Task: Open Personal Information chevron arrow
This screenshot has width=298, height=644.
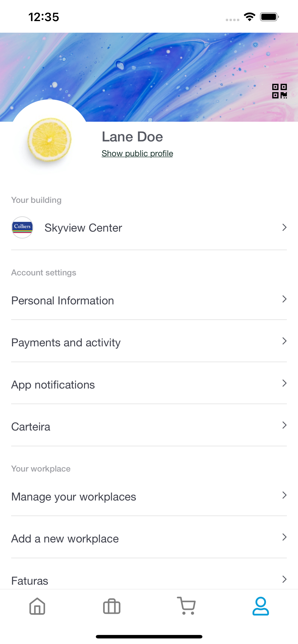Action: click(284, 299)
